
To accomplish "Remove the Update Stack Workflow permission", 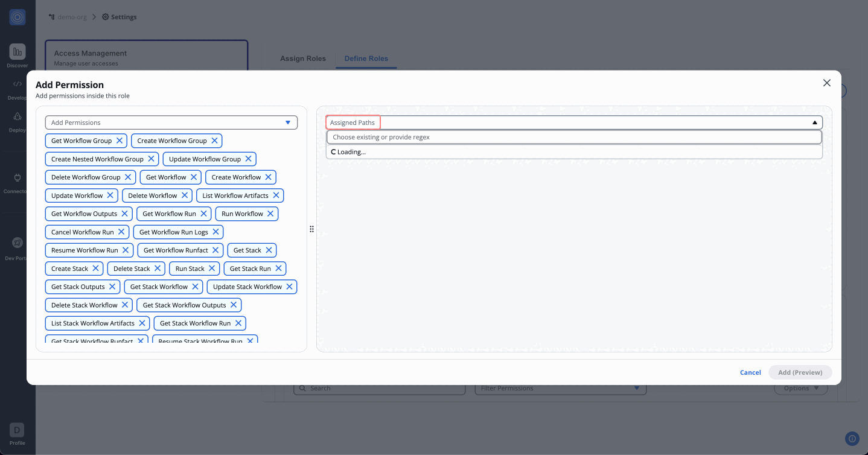I will pos(289,287).
